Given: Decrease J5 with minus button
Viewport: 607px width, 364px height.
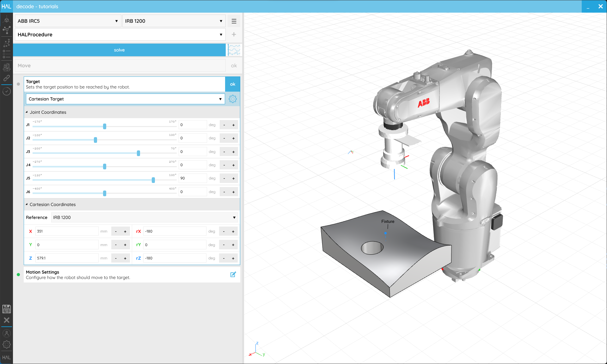Looking at the screenshot, I should tap(224, 179).
